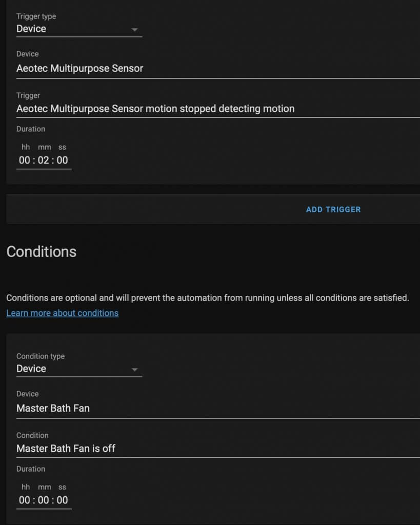Click the Trigger type label
The height and width of the screenshot is (525, 420).
pos(36,16)
